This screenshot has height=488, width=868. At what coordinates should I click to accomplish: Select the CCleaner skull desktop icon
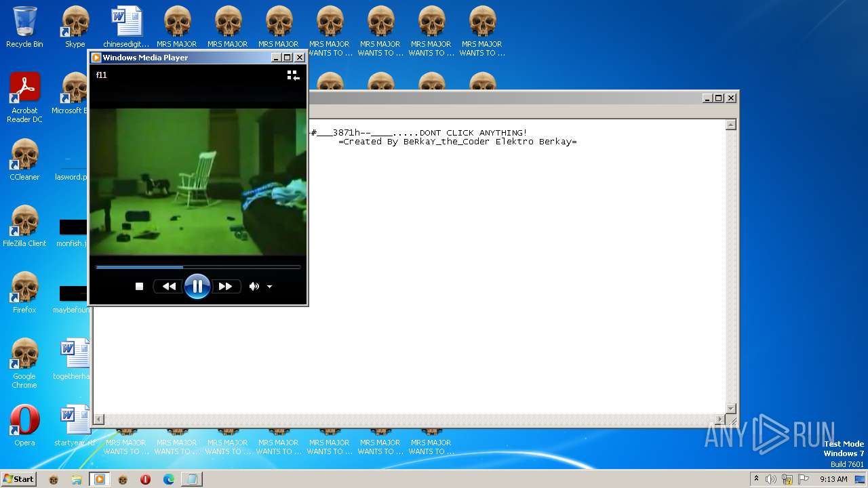[24, 160]
